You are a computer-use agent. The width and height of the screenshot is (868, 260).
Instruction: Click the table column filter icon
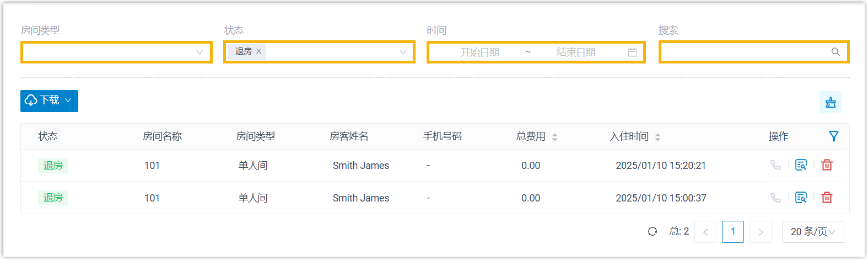point(834,136)
